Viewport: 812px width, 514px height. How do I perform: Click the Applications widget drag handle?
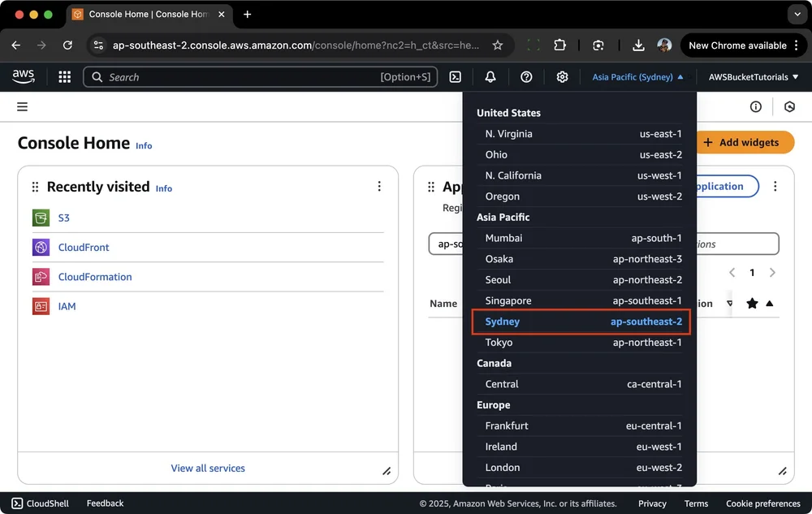pyautogui.click(x=431, y=187)
